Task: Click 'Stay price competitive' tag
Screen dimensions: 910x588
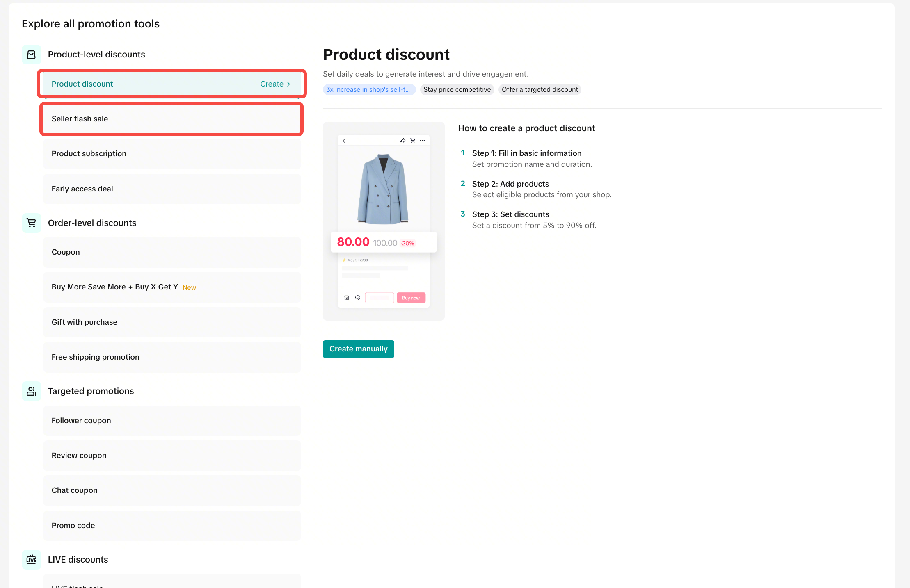Action: (x=457, y=90)
